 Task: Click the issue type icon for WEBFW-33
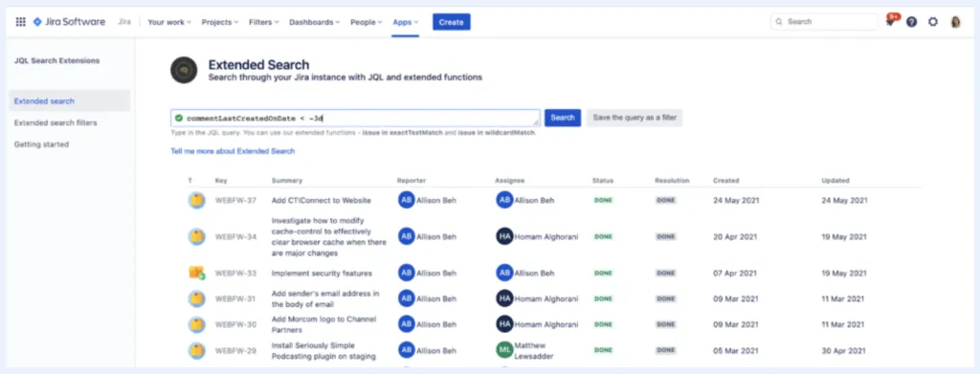(x=197, y=273)
